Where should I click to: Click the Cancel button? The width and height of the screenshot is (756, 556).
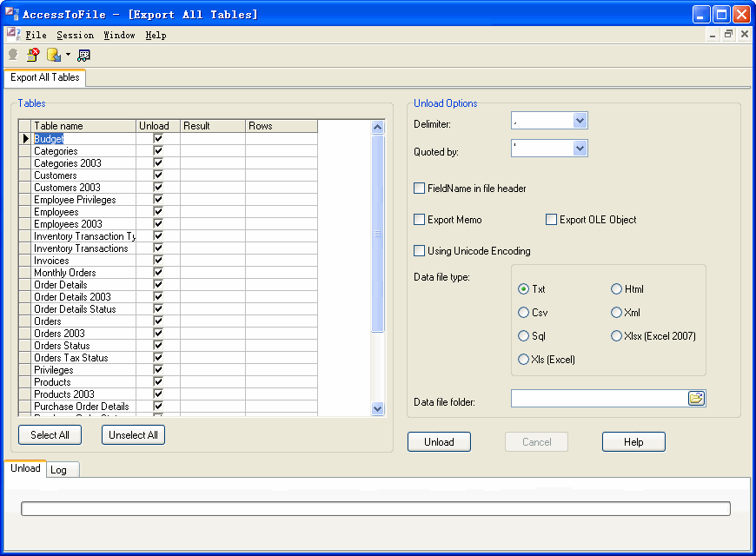(537, 441)
